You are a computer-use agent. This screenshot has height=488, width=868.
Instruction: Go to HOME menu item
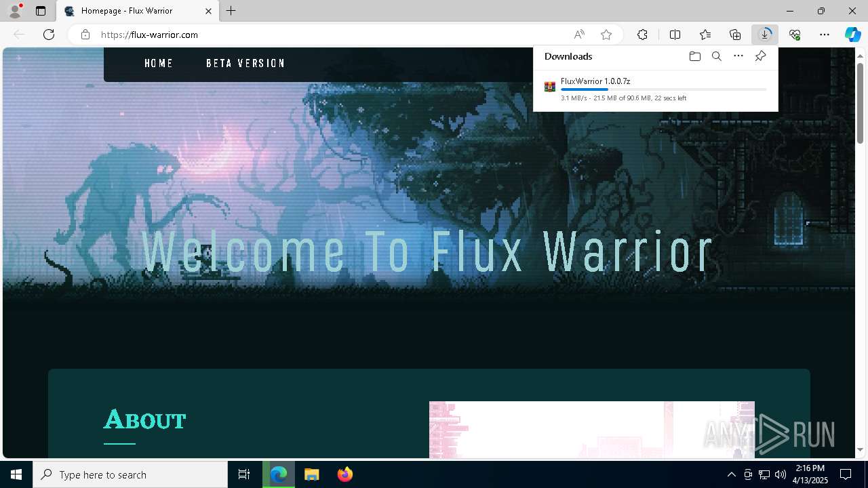(x=159, y=64)
